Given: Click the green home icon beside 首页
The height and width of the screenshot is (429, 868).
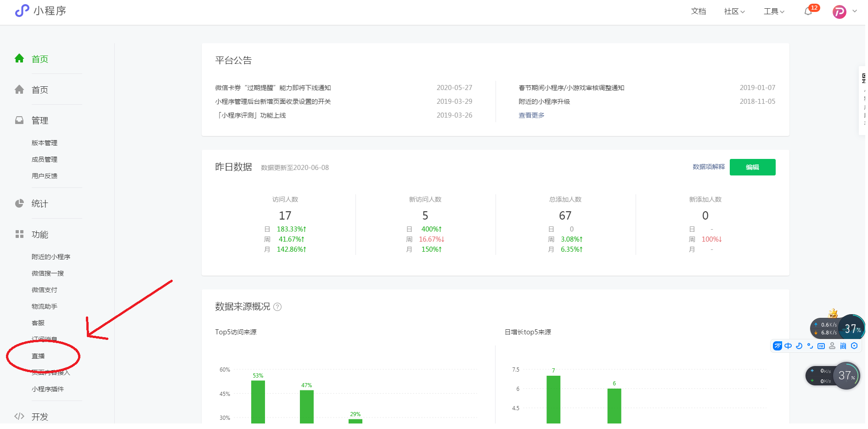Looking at the screenshot, I should click(19, 58).
